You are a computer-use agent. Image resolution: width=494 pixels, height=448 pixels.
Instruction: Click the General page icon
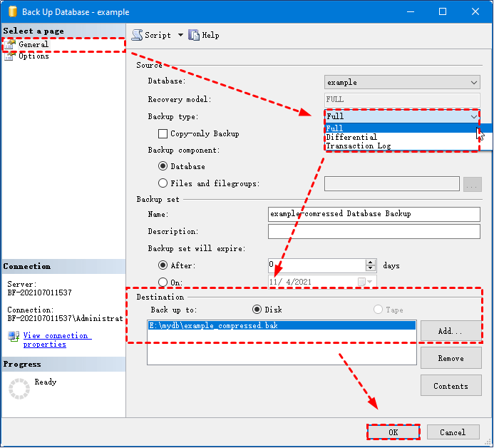[10, 44]
